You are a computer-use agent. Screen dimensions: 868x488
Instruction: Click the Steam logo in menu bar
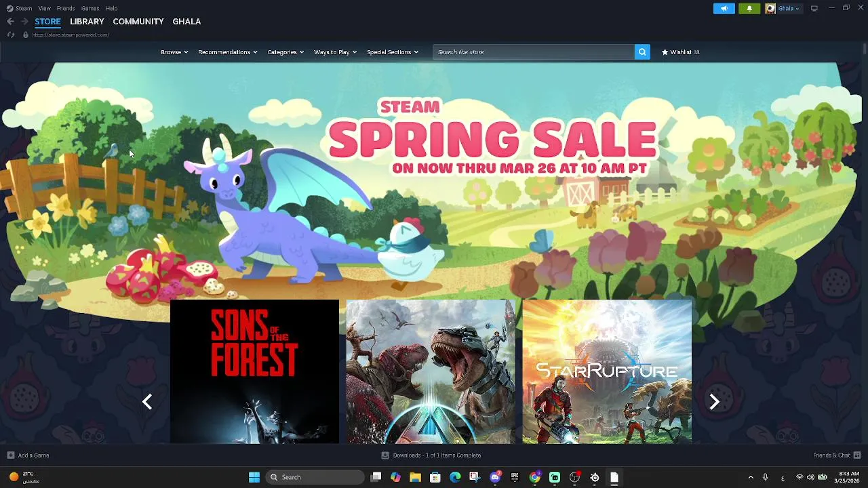(9, 8)
